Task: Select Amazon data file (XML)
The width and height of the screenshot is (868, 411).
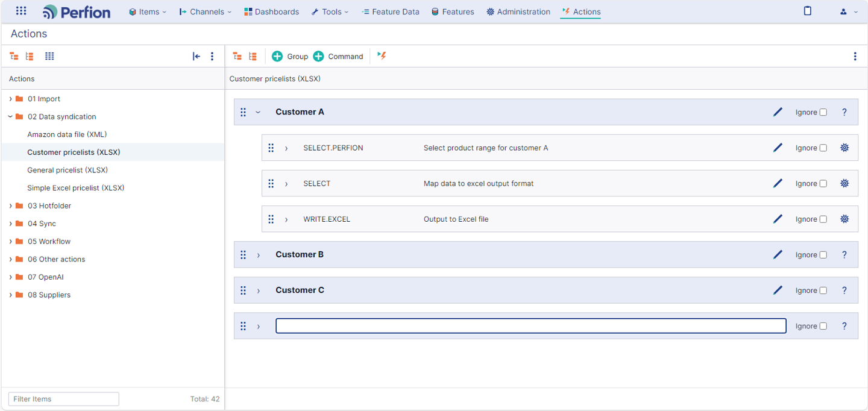Action: [67, 134]
